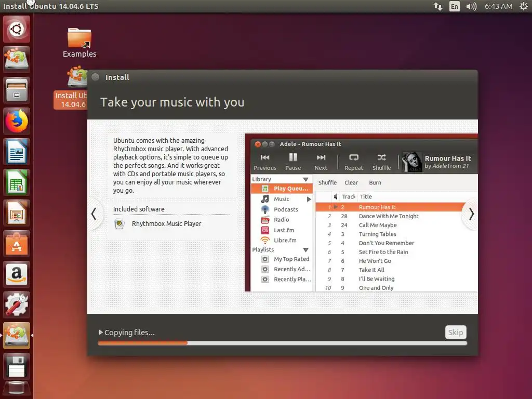
Task: Select the Dance With Me Tonight track
Action: pyautogui.click(x=396, y=216)
